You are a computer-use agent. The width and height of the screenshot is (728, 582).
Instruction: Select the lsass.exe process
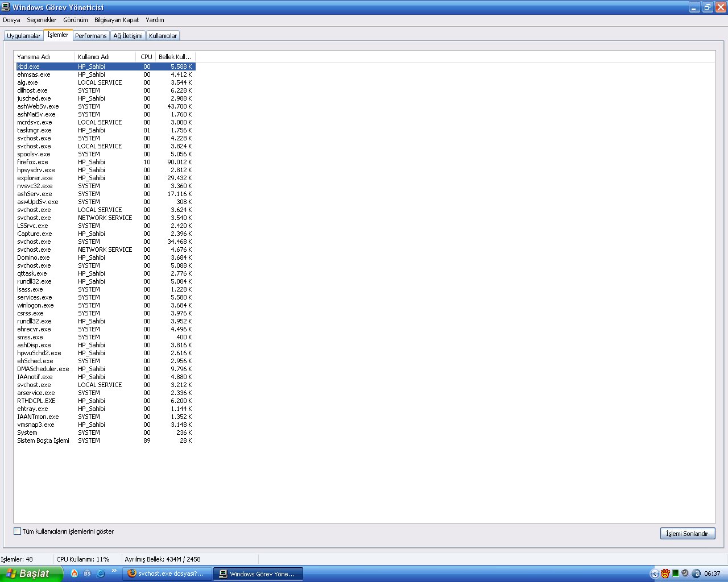point(105,289)
